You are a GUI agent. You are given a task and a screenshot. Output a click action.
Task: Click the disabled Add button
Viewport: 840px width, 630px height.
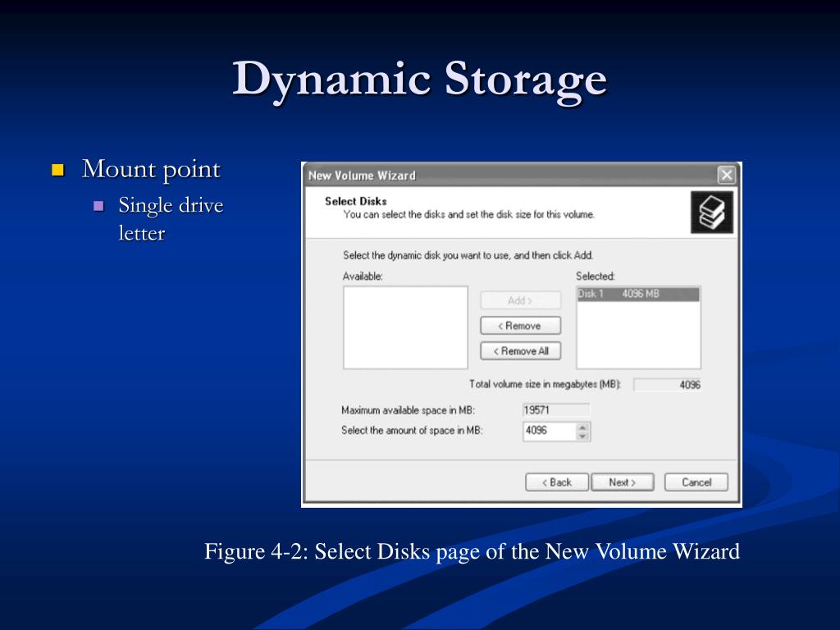[x=520, y=300]
